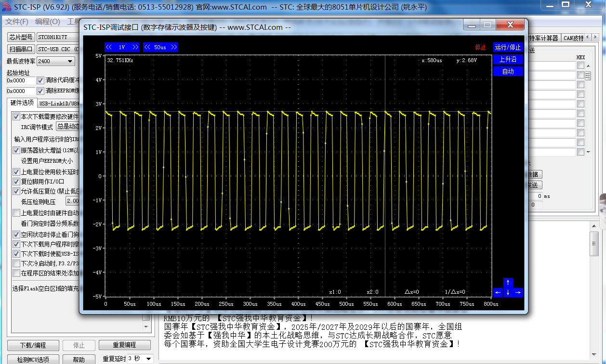Increase voltage scale with right arrows by 1V
Screen dimensions: 606x364
(x=135, y=47)
